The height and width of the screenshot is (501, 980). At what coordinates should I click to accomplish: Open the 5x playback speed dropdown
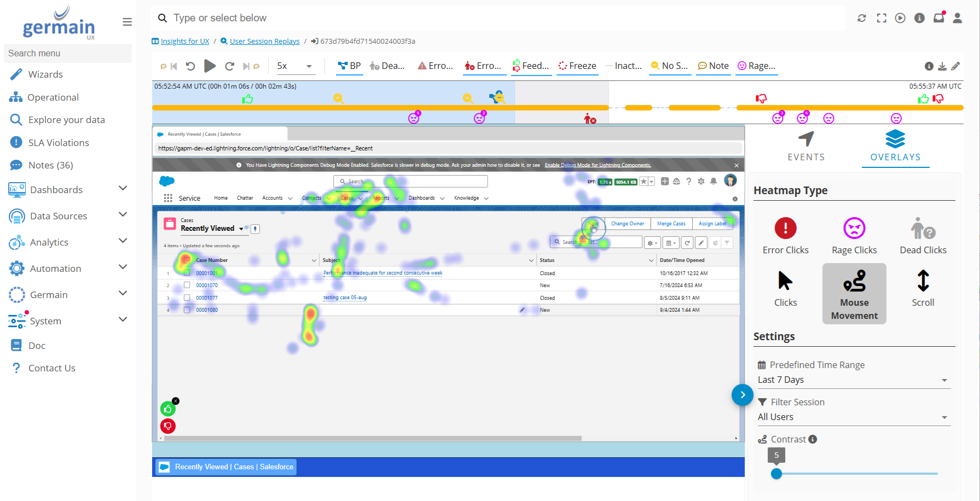tap(294, 66)
